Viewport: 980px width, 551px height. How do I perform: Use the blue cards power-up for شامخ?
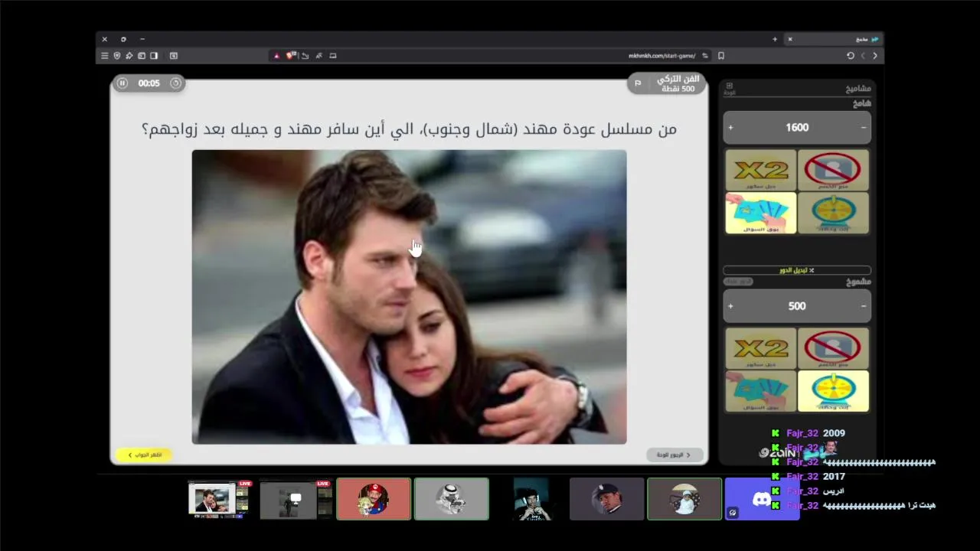pyautogui.click(x=761, y=213)
